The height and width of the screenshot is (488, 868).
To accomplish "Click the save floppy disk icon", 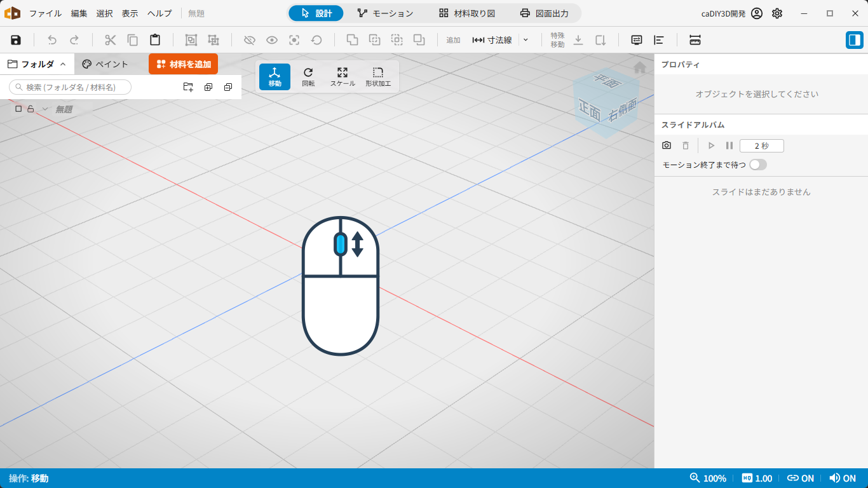I will 16,40.
